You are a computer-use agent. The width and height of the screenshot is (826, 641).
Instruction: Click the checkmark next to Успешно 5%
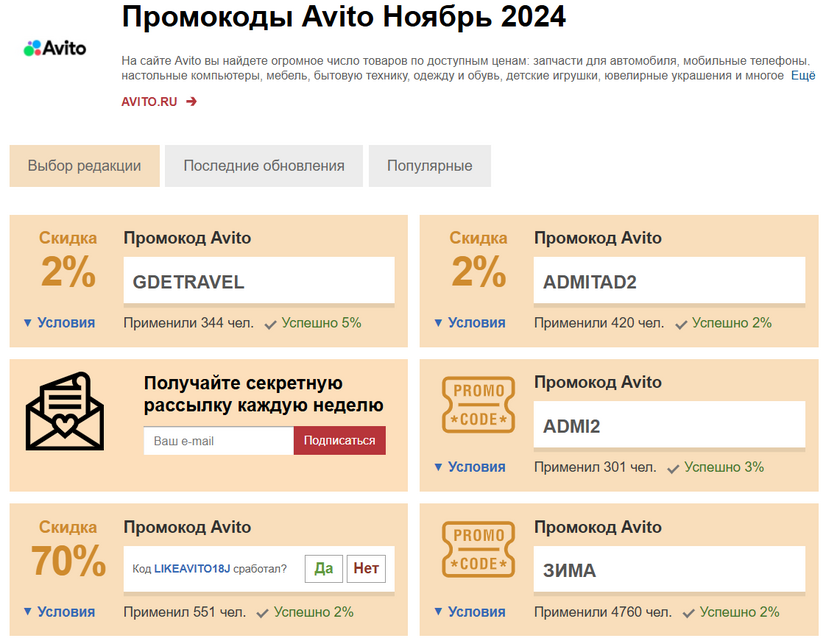click(x=271, y=324)
